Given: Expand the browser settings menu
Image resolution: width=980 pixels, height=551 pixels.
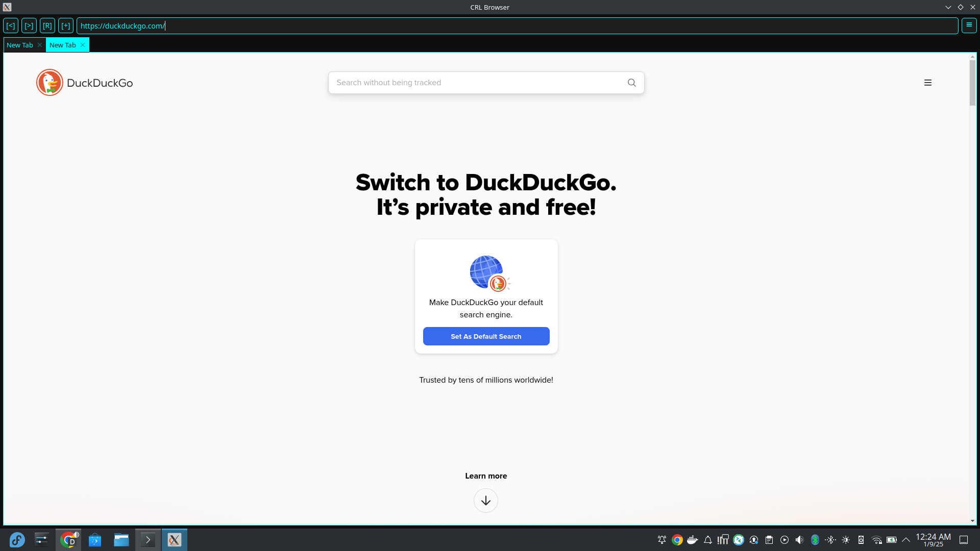Looking at the screenshot, I should coord(969,26).
